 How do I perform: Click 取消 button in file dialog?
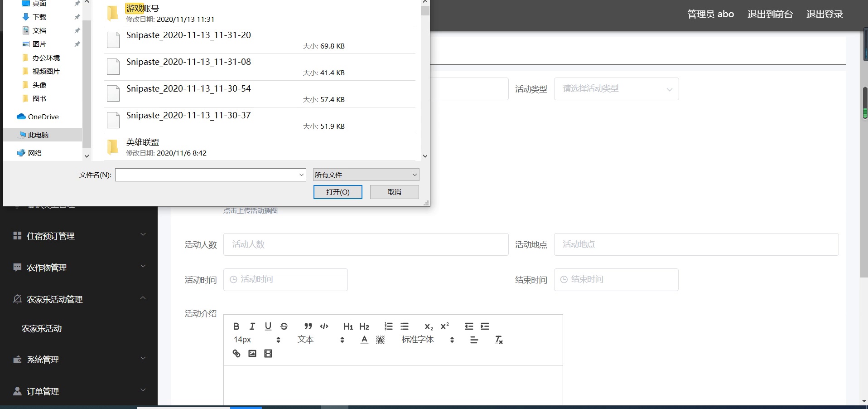pyautogui.click(x=395, y=192)
